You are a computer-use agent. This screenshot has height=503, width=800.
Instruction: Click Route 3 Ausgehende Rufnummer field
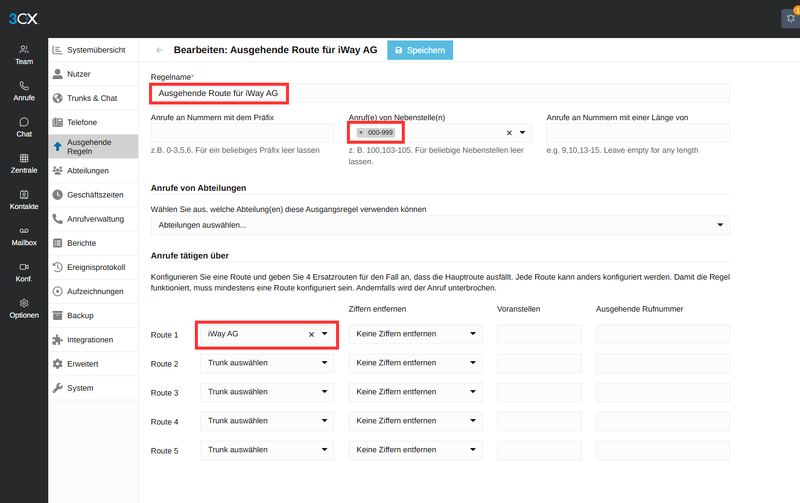663,392
